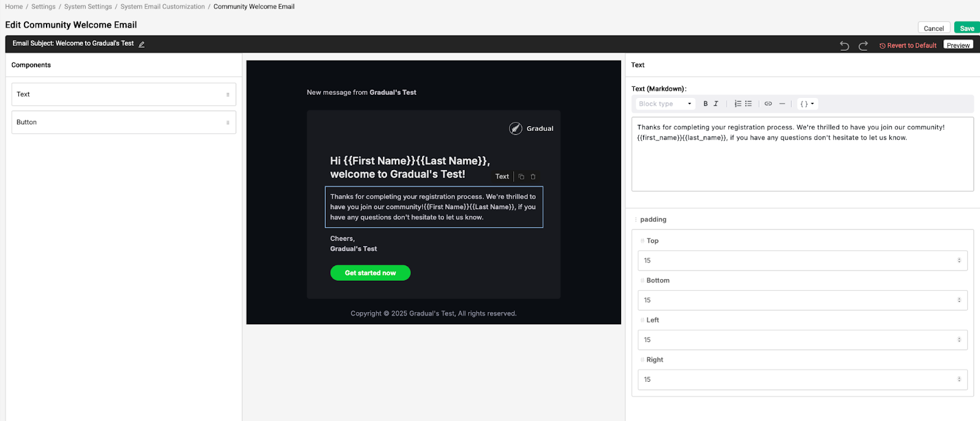Delete the selected Text block
Image resolution: width=980 pixels, height=421 pixels.
tap(533, 177)
